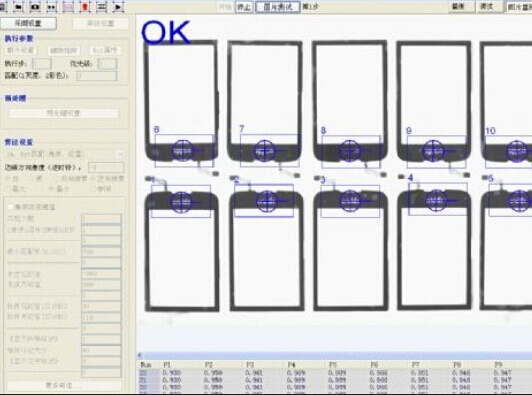Click the film strip toolbar icon
This screenshot has height=395, width=532.
(x=102, y=6)
